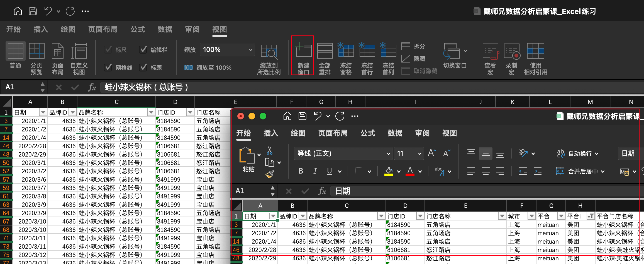The image size is (644, 264).
Task: Click the redo icon in back window
Action: [x=70, y=11]
